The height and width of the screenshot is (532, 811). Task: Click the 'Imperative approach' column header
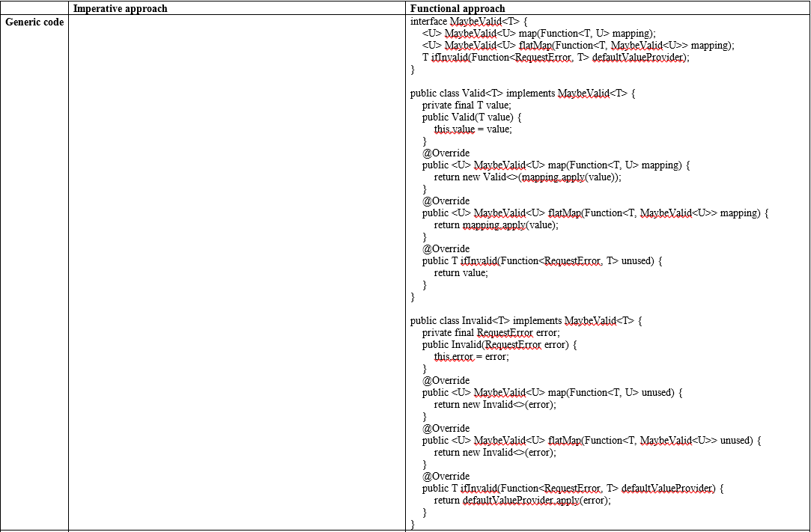(x=120, y=8)
